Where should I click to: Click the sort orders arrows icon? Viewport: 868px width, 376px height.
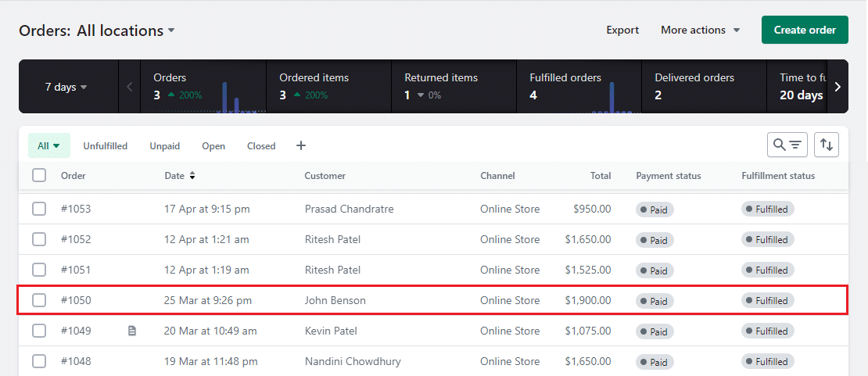827,145
